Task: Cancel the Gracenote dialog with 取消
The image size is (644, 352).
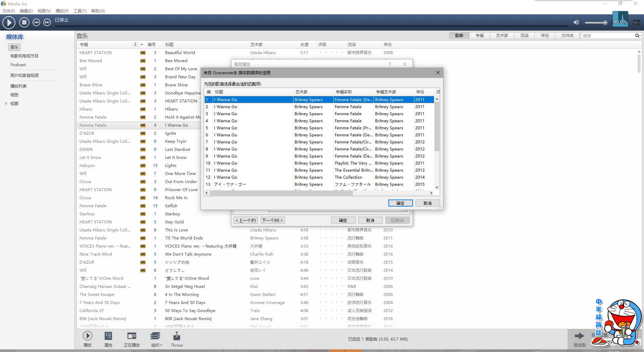Action: tap(428, 203)
